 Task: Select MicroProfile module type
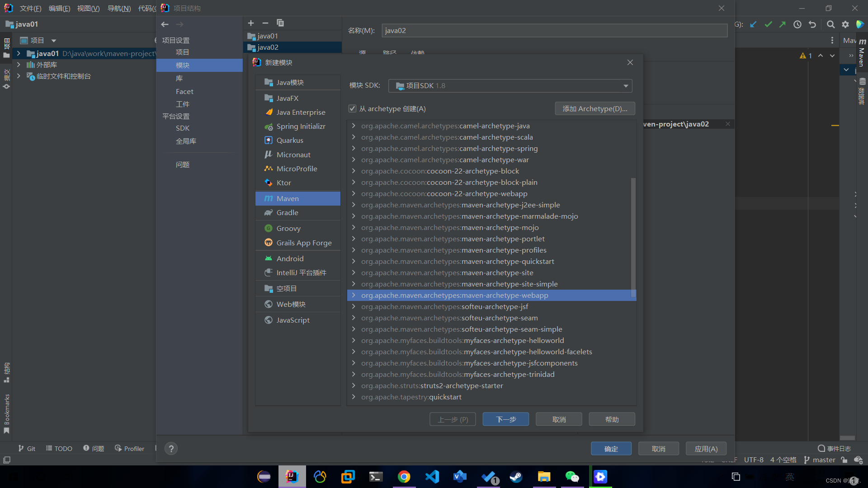[298, 169]
